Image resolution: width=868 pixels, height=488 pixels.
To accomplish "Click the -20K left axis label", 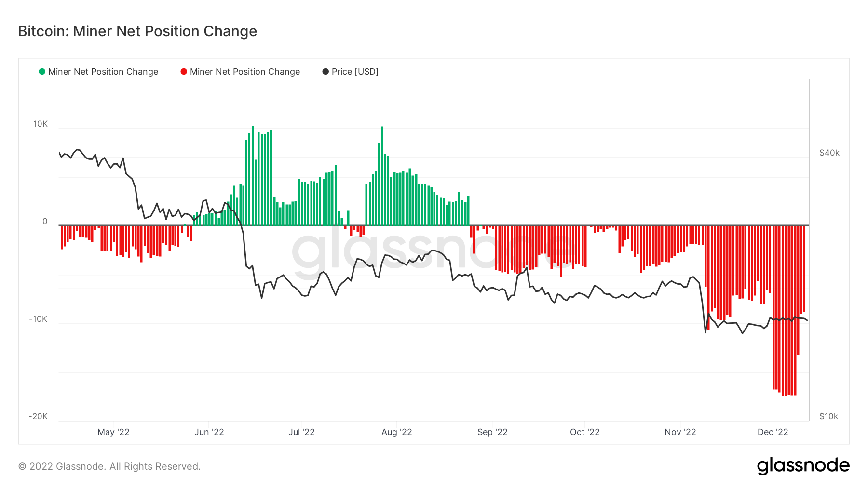I will [x=38, y=416].
